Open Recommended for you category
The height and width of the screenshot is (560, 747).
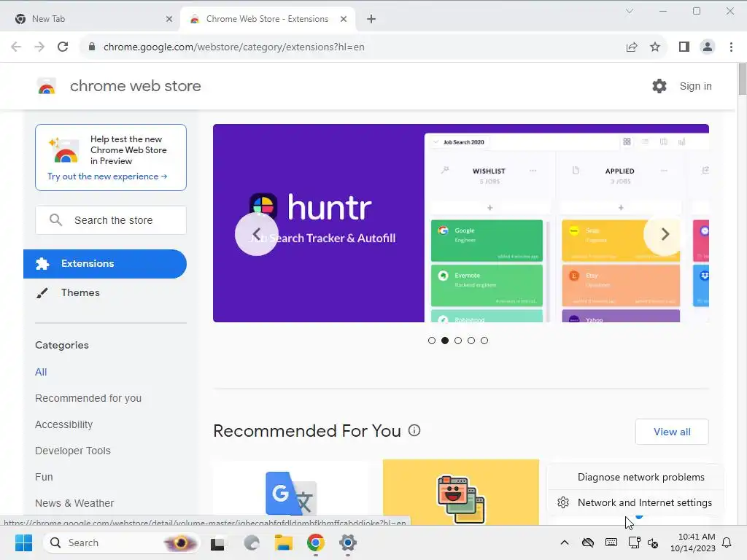[88, 398]
